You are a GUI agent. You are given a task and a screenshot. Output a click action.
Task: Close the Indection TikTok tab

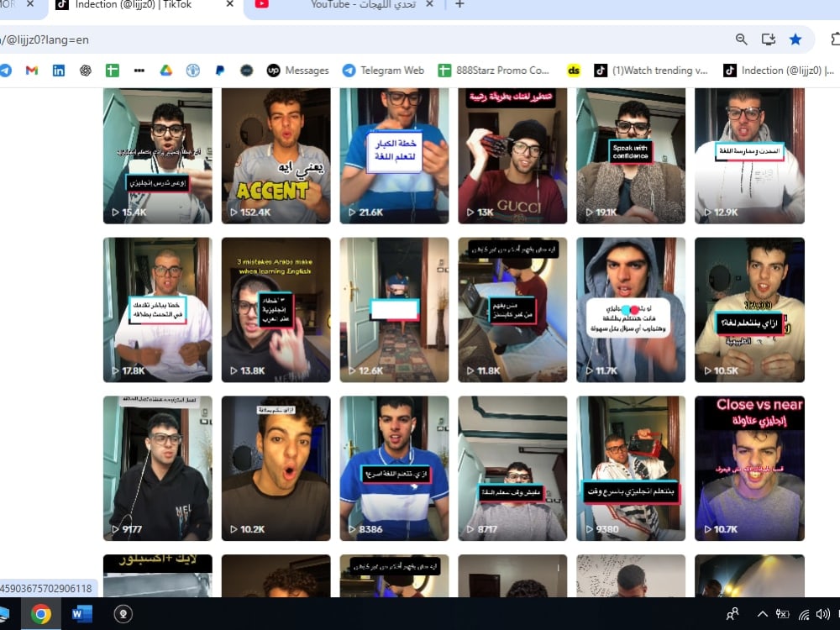pyautogui.click(x=230, y=4)
